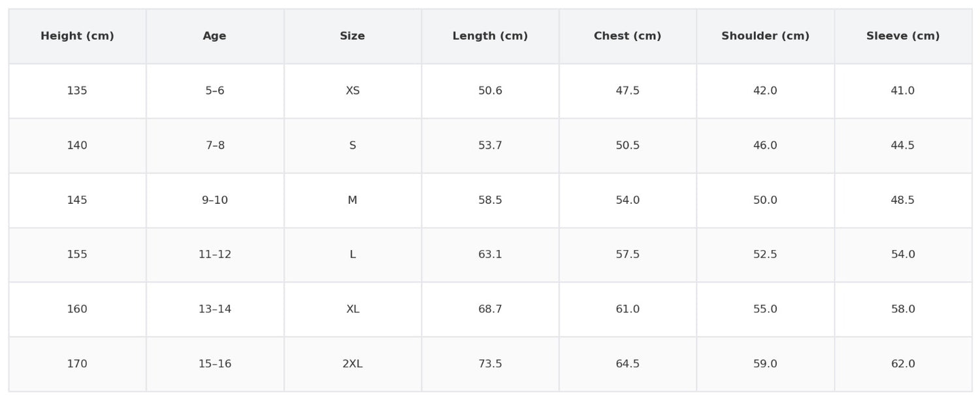Click the Shoulder (cm) column header
980x396 pixels.
[766, 37]
